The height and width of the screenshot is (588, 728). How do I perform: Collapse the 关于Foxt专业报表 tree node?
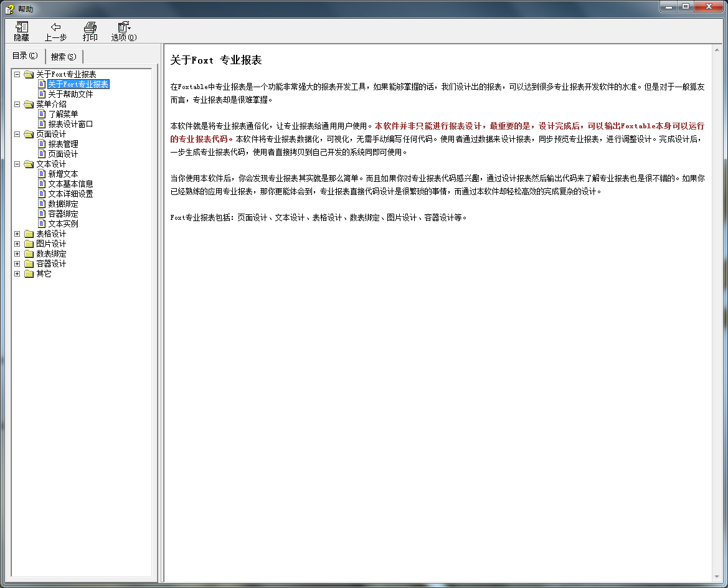[17, 74]
